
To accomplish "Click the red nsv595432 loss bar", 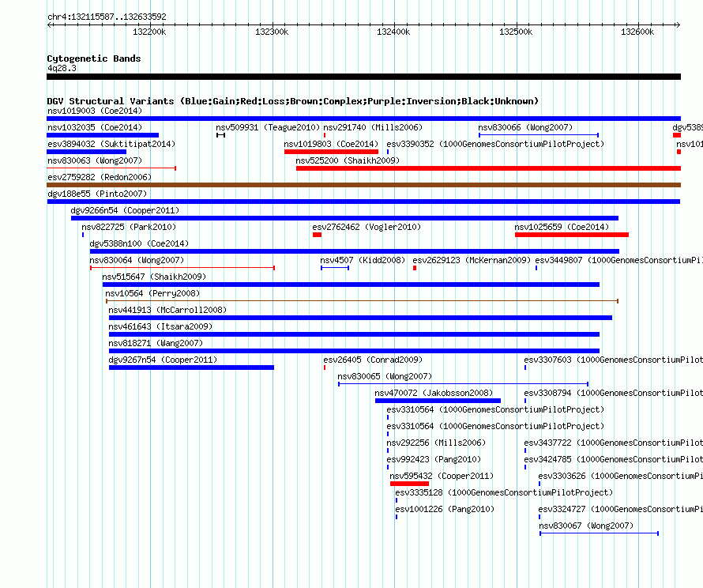I will [409, 484].
